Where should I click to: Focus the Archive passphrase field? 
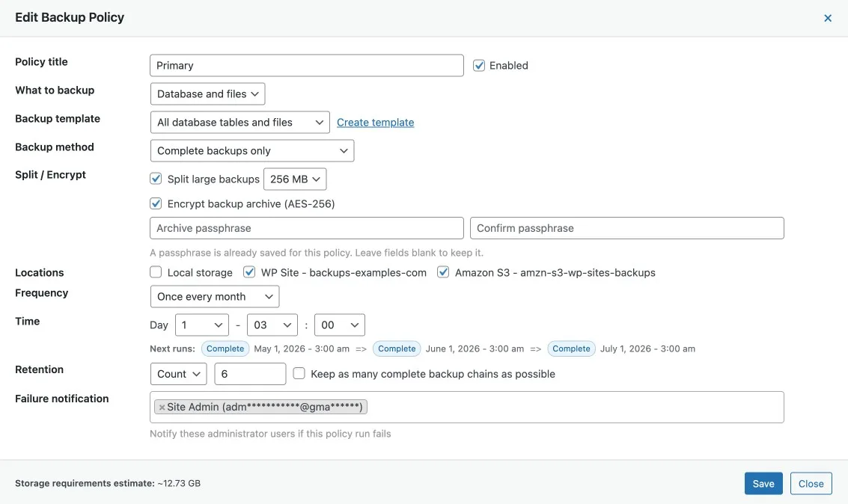(x=307, y=228)
